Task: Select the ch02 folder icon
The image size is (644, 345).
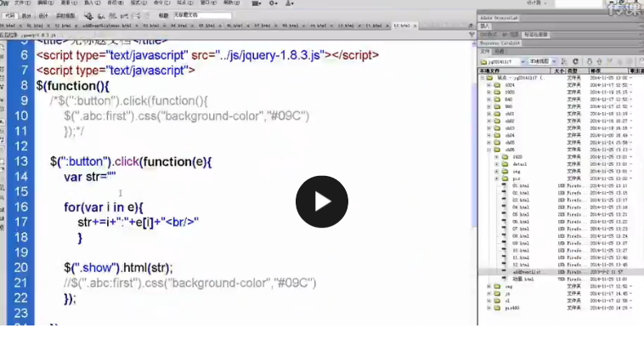Action: pos(497,122)
